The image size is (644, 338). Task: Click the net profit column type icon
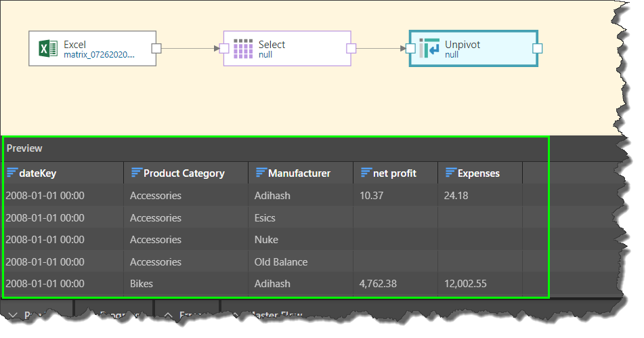(x=366, y=173)
